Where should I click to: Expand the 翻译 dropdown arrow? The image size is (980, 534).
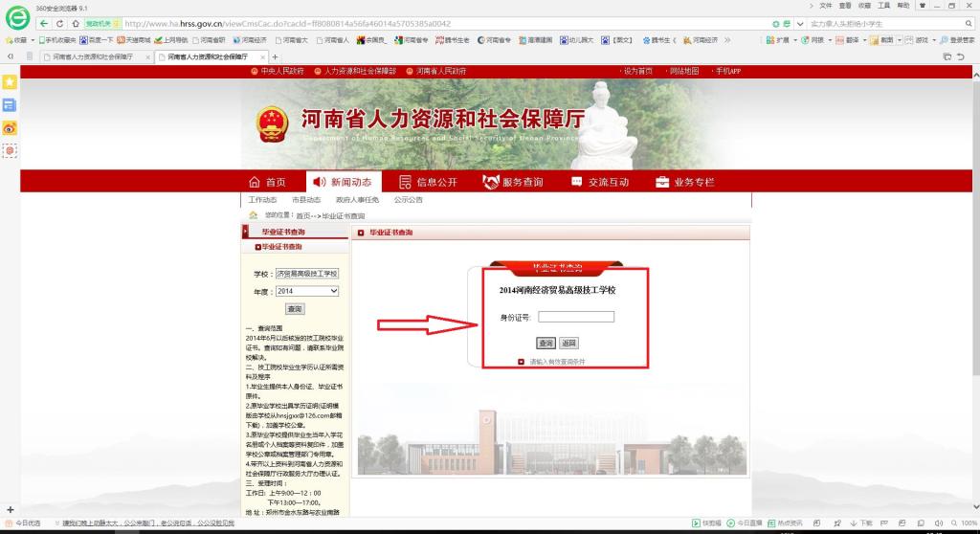coord(864,40)
